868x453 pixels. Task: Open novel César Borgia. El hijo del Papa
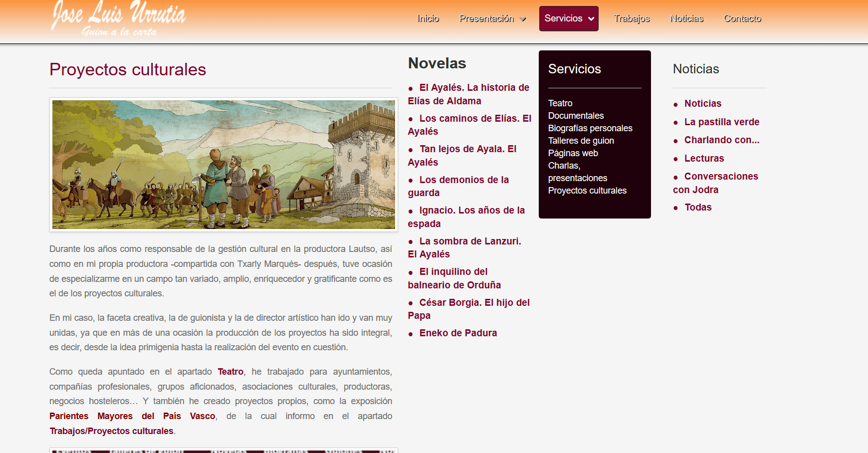click(468, 309)
